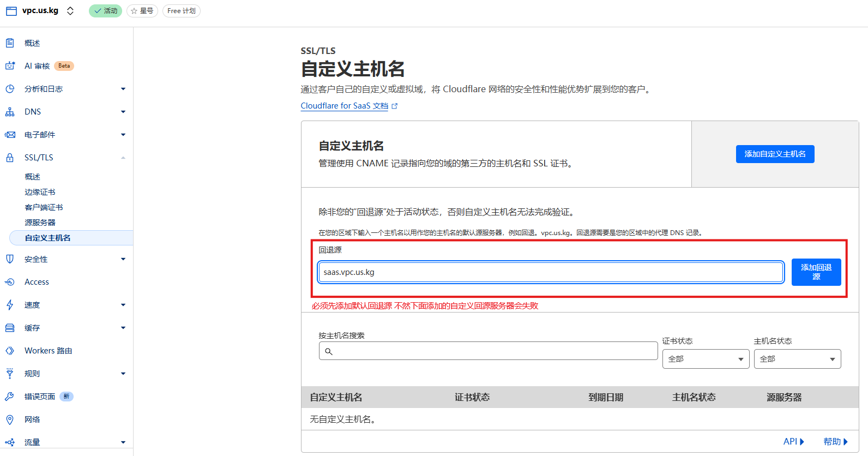
Task: Click the 无自定义主机名 empty row text
Action: [x=342, y=419]
